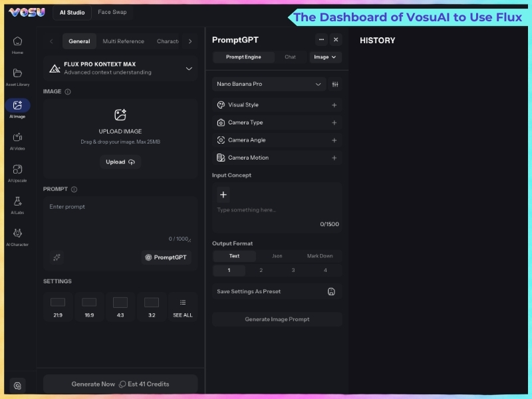Open the Asset Library folder icon
532x399 pixels.
click(x=17, y=74)
